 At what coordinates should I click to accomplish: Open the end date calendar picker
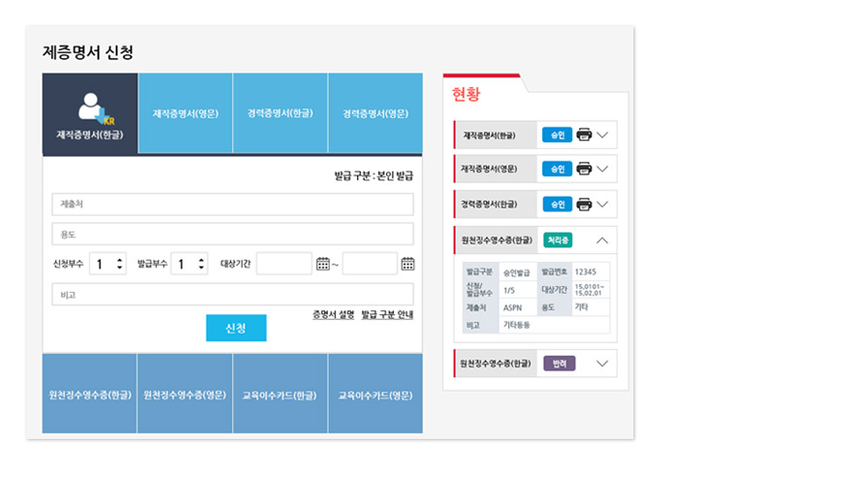point(407,264)
